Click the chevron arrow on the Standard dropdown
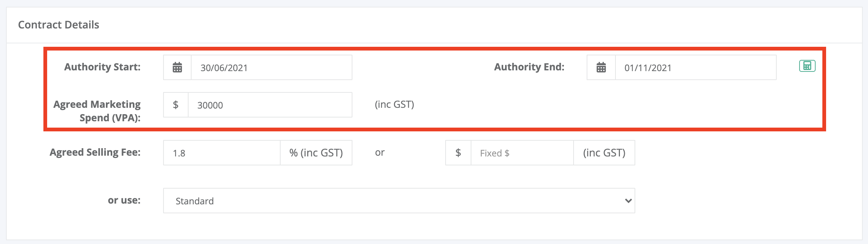This screenshot has height=244, width=868. 628,201
